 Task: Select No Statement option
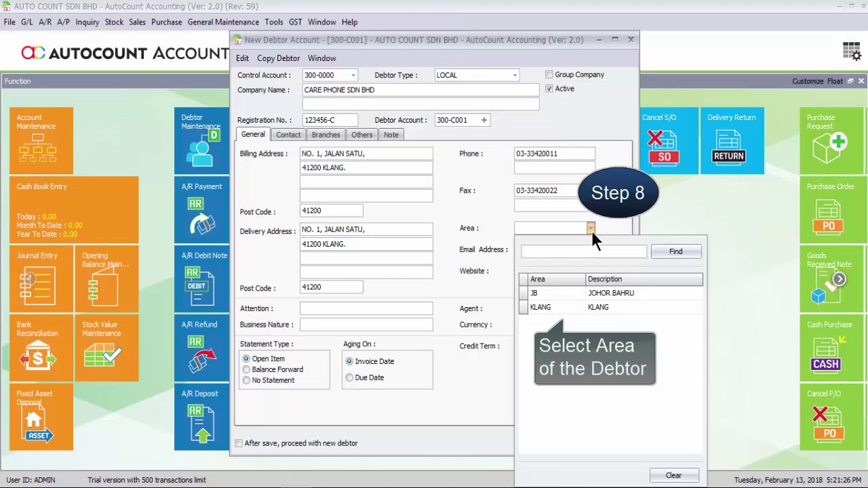coord(247,380)
